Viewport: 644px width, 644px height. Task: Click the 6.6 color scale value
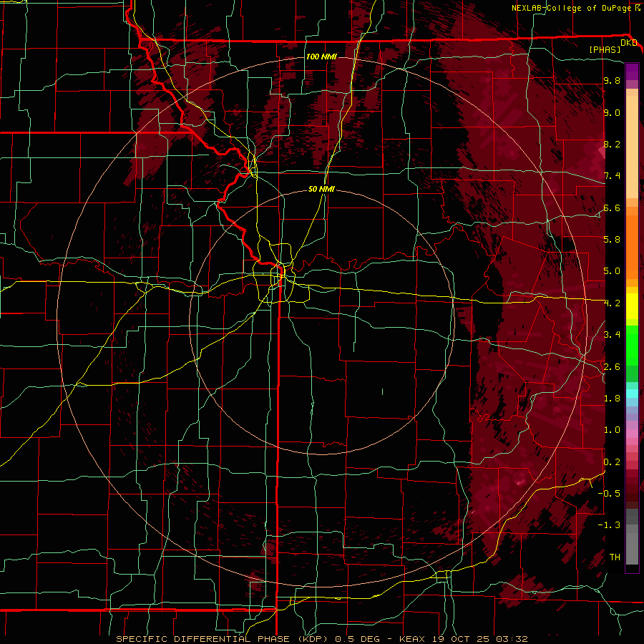612,208
